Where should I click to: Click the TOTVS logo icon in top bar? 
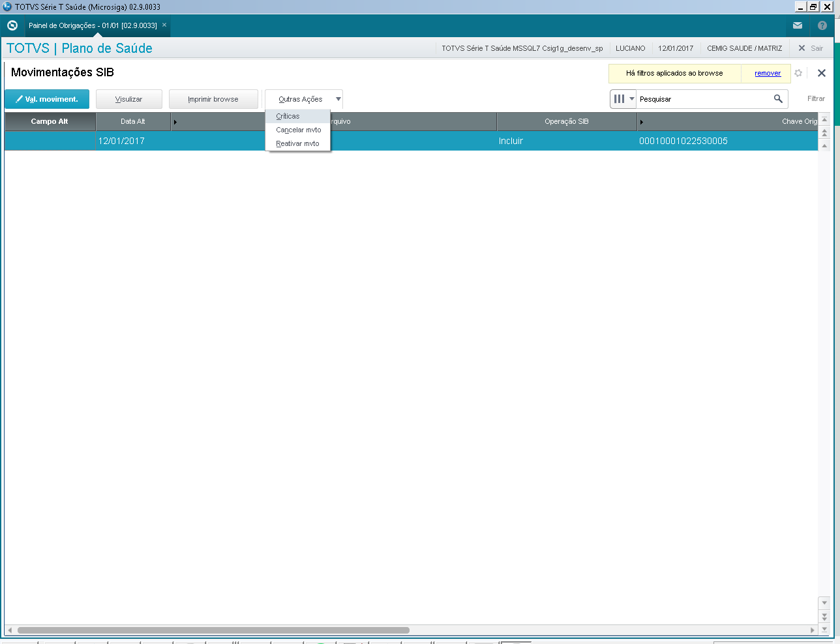[x=12, y=25]
